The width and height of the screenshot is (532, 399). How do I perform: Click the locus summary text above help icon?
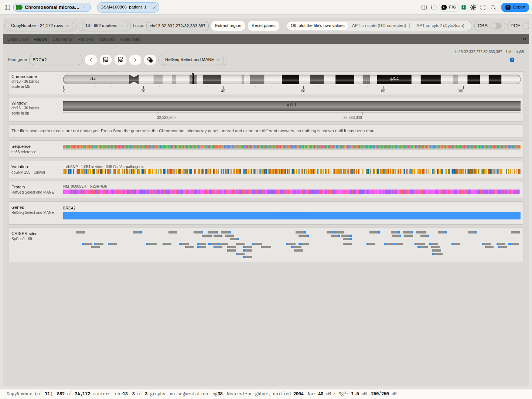(488, 52)
